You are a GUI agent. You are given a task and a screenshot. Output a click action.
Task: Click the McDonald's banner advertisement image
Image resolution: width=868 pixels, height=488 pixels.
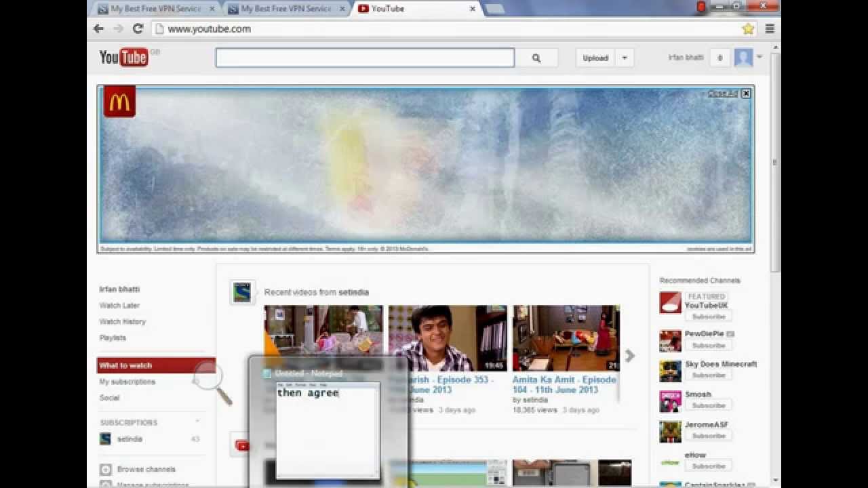coord(426,165)
